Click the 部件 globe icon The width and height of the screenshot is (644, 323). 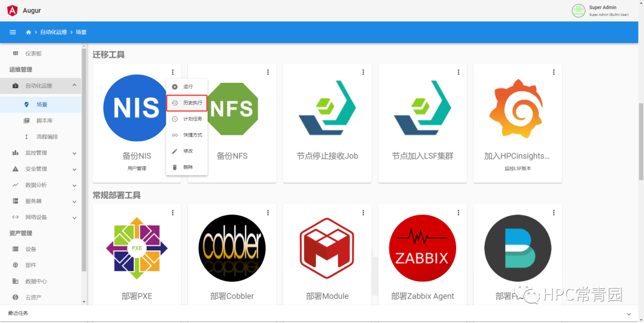pos(16,265)
